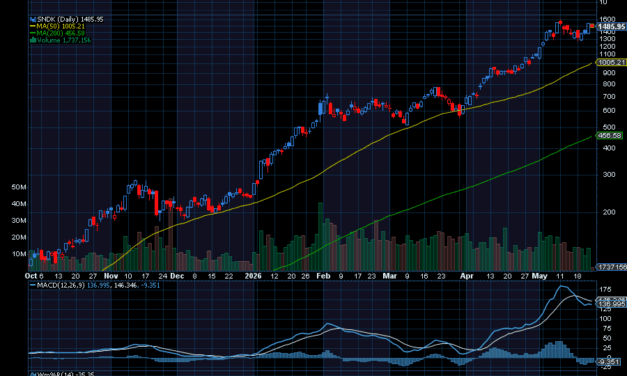The image size is (627, 376).
Task: Click the blue MACD legend line marker
Action: coord(33,285)
